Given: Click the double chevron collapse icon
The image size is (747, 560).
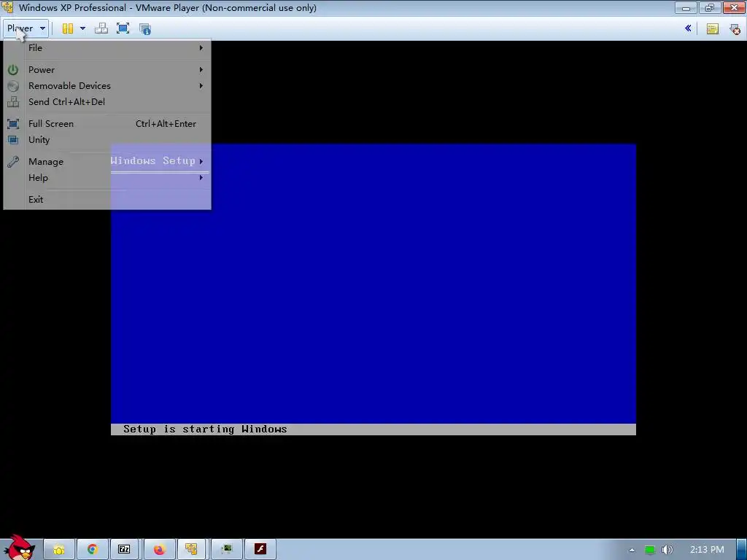Looking at the screenshot, I should [688, 28].
